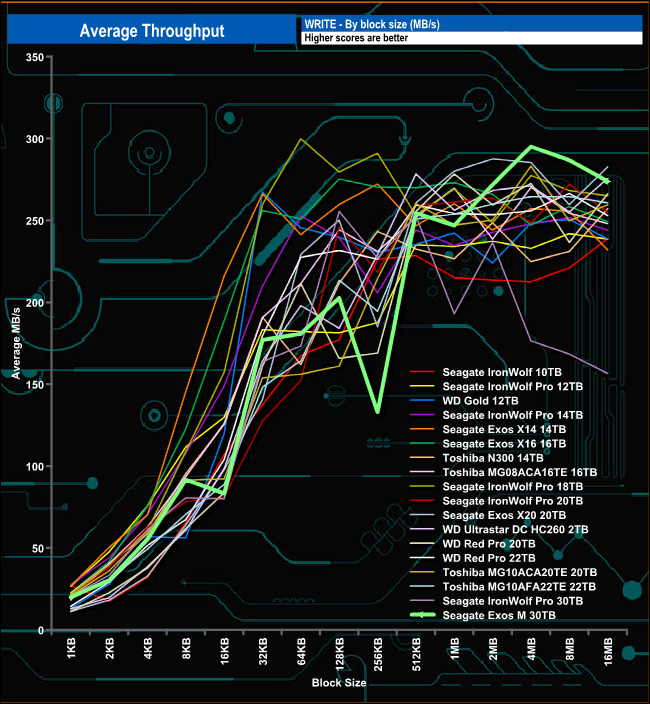
Task: Select the Seagate IronWolf Pro 30TB legend label
Action: pos(513,601)
